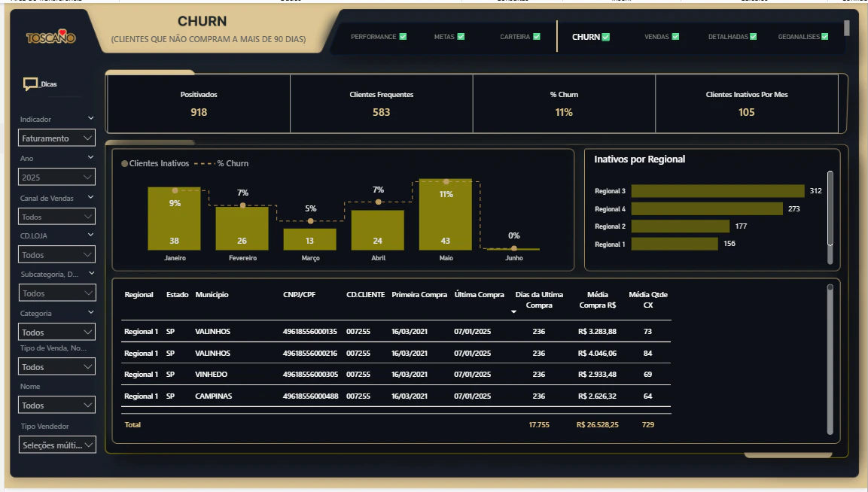Open the Tipo de Venda Todos dropdown
This screenshot has height=492, width=868.
point(56,367)
